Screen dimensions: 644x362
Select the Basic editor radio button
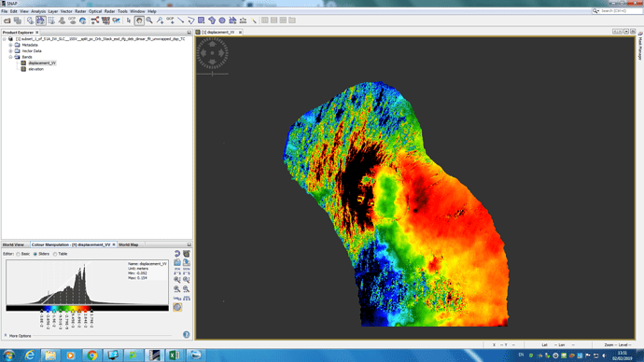(x=18, y=254)
